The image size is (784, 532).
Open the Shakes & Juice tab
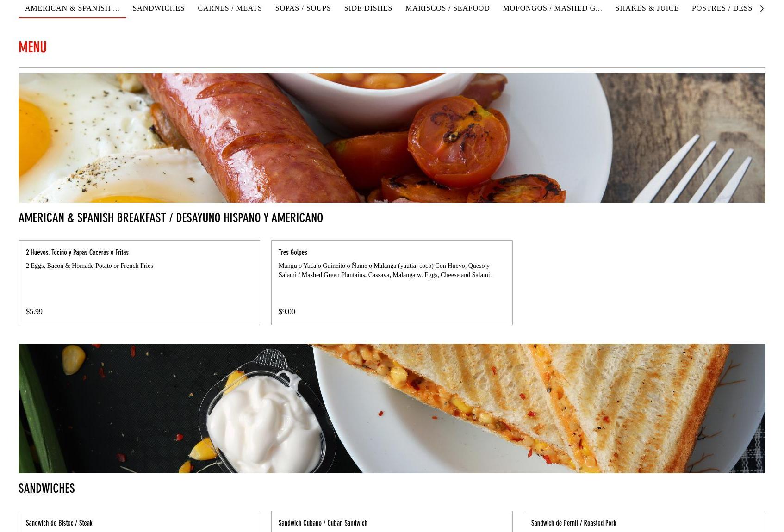[x=647, y=8]
